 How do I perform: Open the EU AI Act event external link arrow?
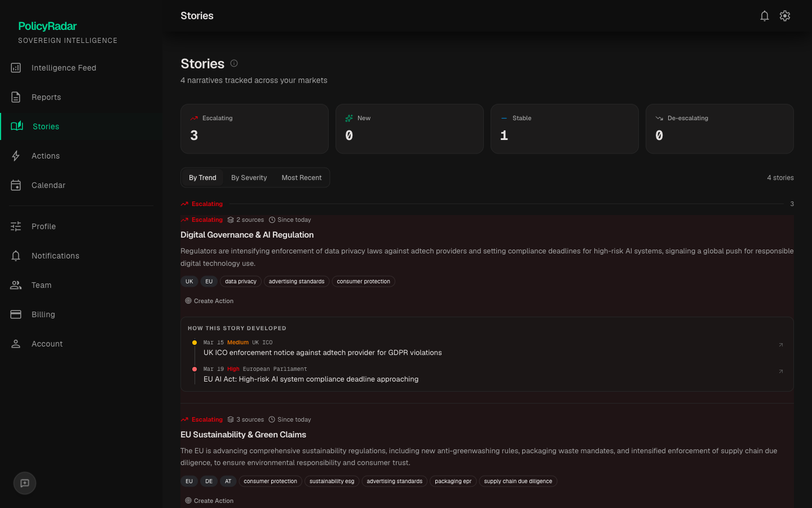pyautogui.click(x=781, y=371)
